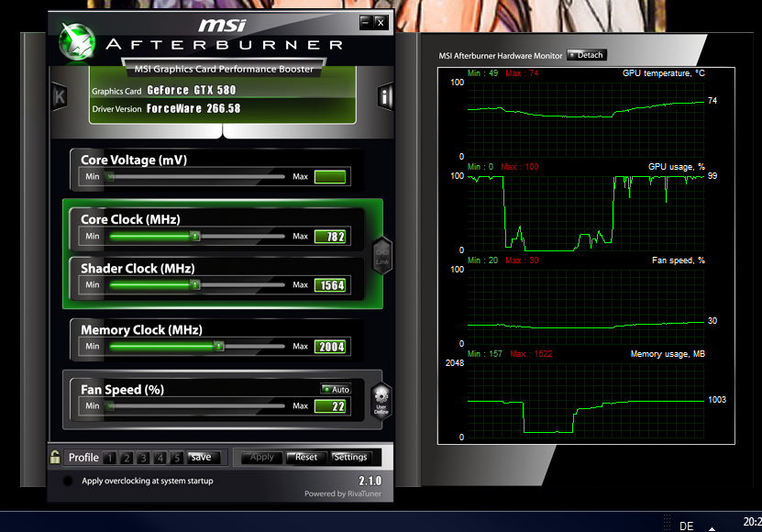
Task: Click the GPU temperature graph
Action: (586, 119)
